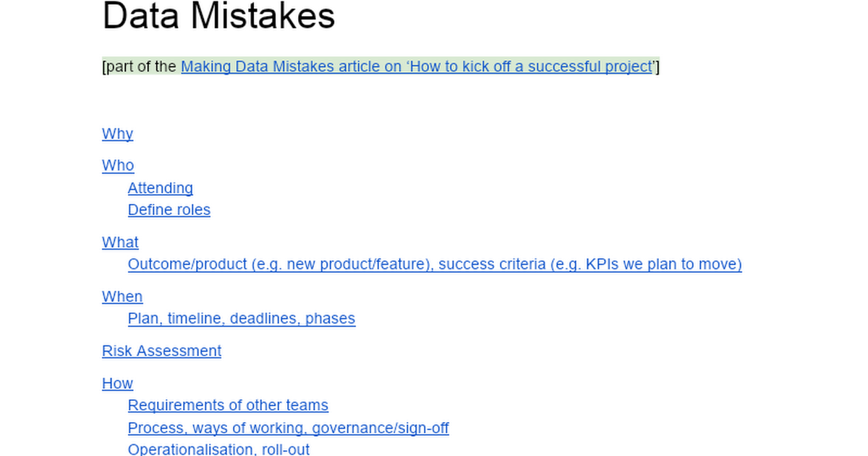Open the Risk Assessment link
This screenshot has width=868, height=456.
161,351
